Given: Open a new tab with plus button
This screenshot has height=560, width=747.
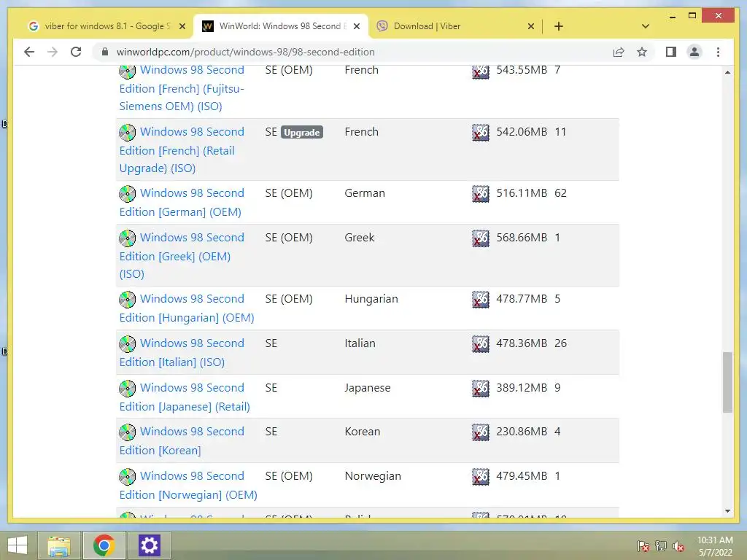Looking at the screenshot, I should pos(559,26).
